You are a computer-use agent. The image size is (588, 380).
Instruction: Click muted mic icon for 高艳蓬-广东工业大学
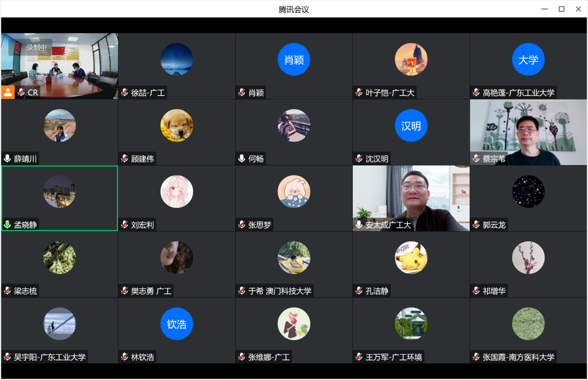coord(476,93)
